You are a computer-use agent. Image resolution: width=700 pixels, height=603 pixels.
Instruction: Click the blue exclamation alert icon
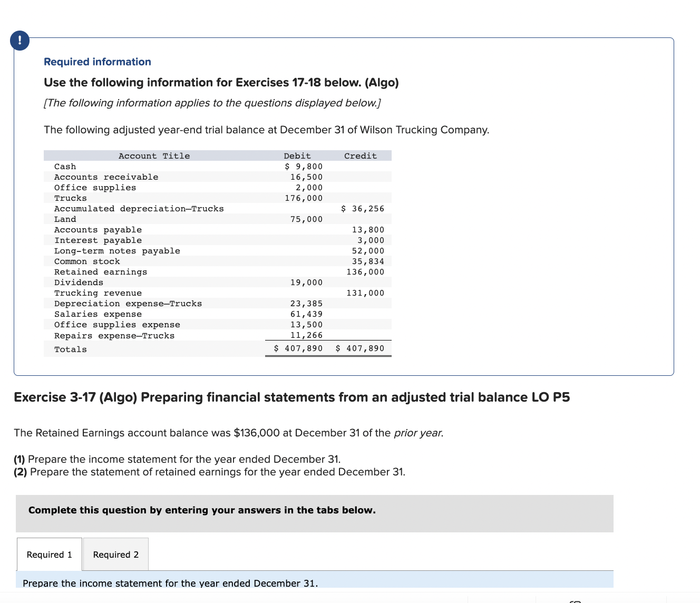click(x=20, y=40)
